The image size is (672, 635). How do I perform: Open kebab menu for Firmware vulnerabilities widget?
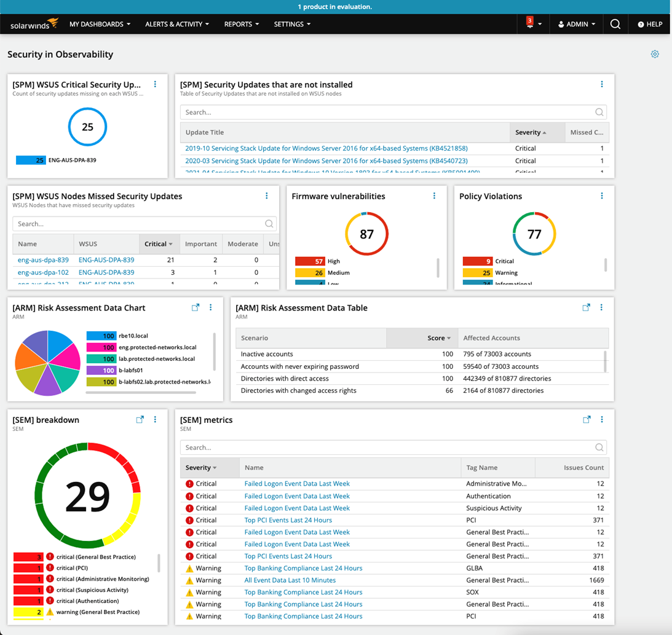[x=434, y=196]
